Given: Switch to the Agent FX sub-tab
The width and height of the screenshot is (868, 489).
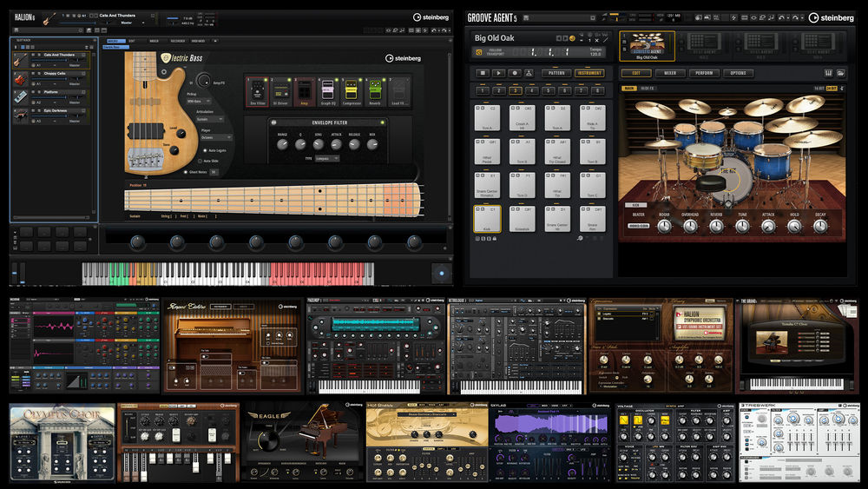Looking at the screenshot, I should click(648, 89).
